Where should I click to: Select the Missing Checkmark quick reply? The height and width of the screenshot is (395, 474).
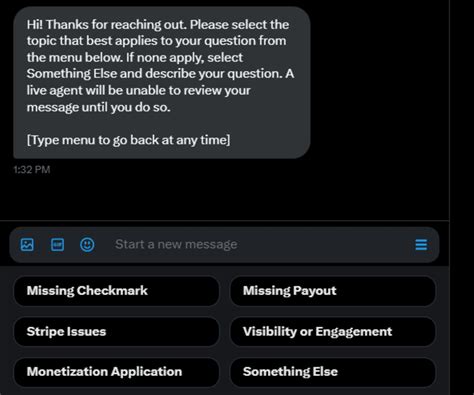(116, 291)
